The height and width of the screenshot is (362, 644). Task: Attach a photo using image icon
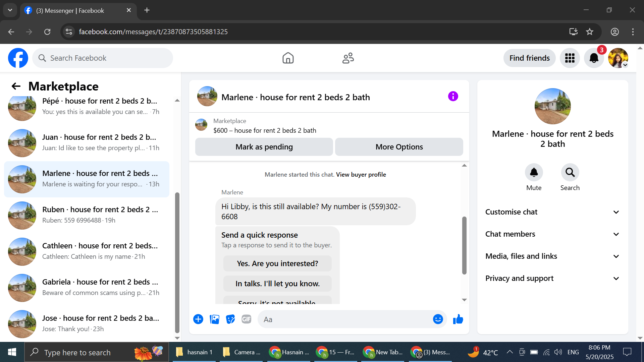click(214, 319)
